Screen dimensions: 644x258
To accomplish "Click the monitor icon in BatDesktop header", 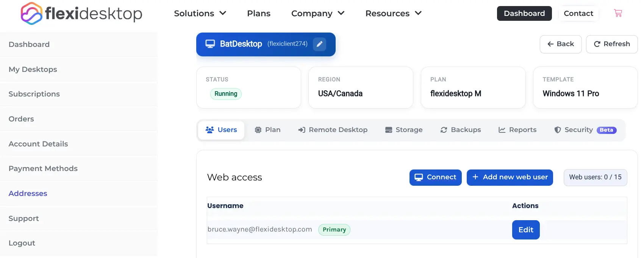I will tap(210, 44).
